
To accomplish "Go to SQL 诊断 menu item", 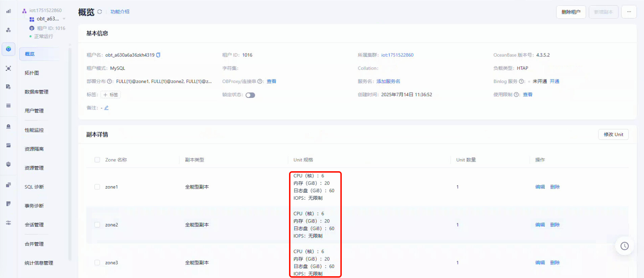I will [34, 187].
